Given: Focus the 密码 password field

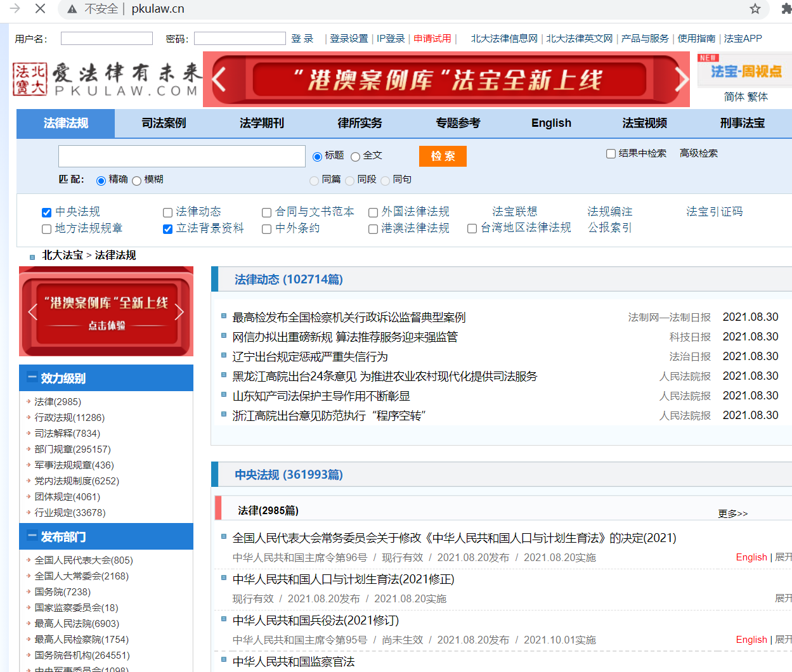Looking at the screenshot, I should click(240, 39).
